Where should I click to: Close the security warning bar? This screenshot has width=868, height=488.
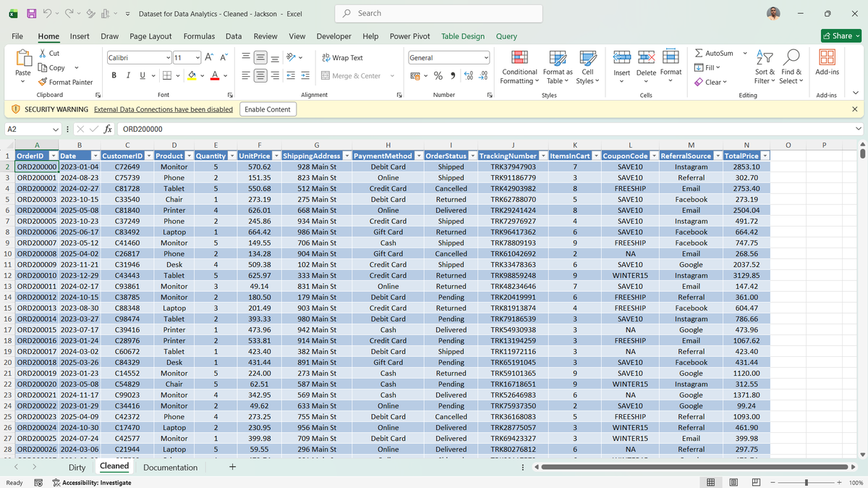pos(855,109)
